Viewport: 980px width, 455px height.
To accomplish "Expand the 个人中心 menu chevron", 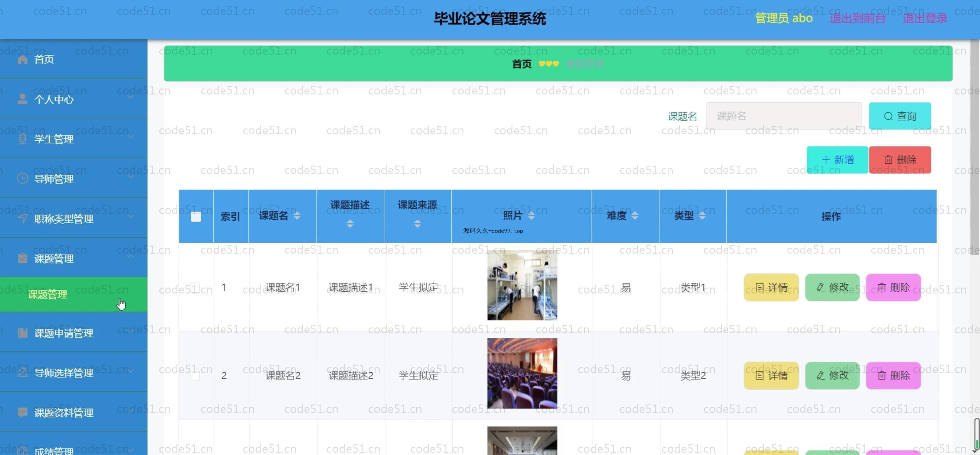I will [131, 97].
